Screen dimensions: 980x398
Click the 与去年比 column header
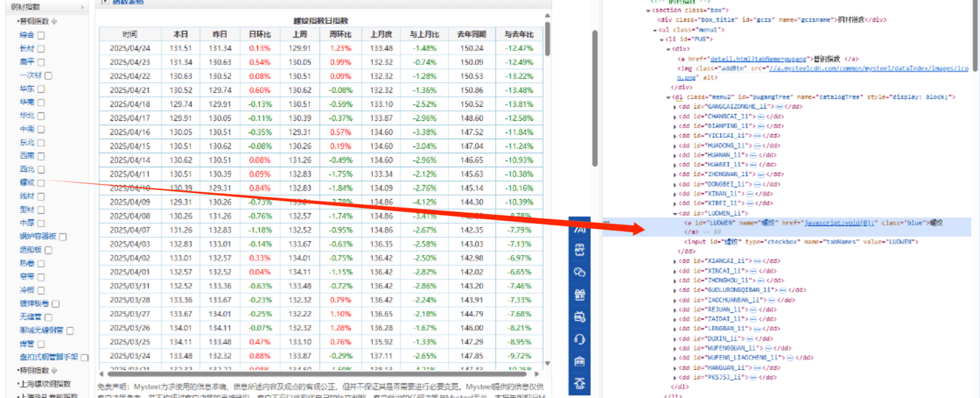(519, 34)
